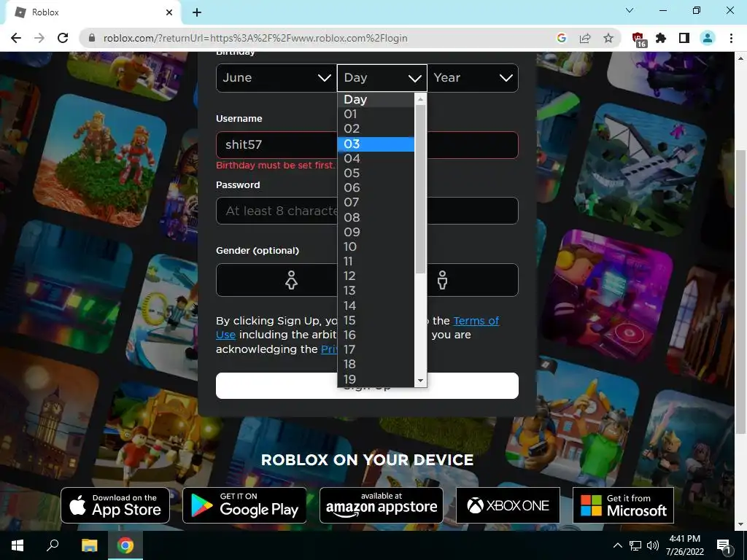Open File Explorer from taskbar
The height and width of the screenshot is (560, 747).
(x=89, y=545)
